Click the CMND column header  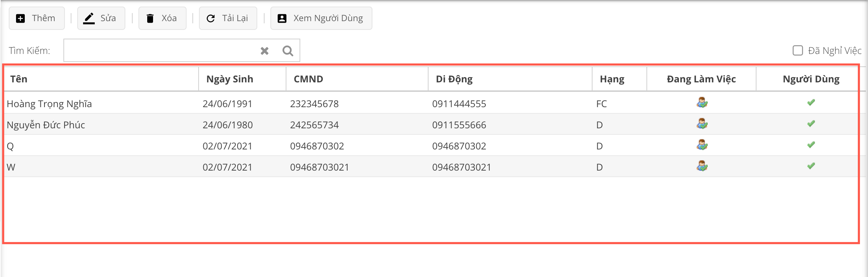tap(308, 79)
